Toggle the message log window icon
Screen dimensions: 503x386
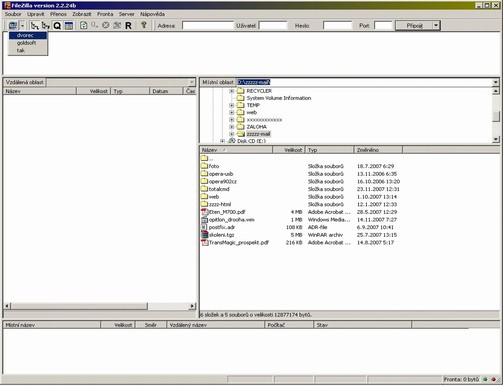pyautogui.click(x=69, y=25)
